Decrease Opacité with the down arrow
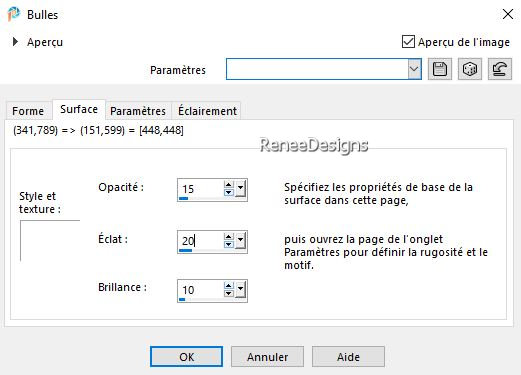The width and height of the screenshot is (521, 375). pos(228,192)
